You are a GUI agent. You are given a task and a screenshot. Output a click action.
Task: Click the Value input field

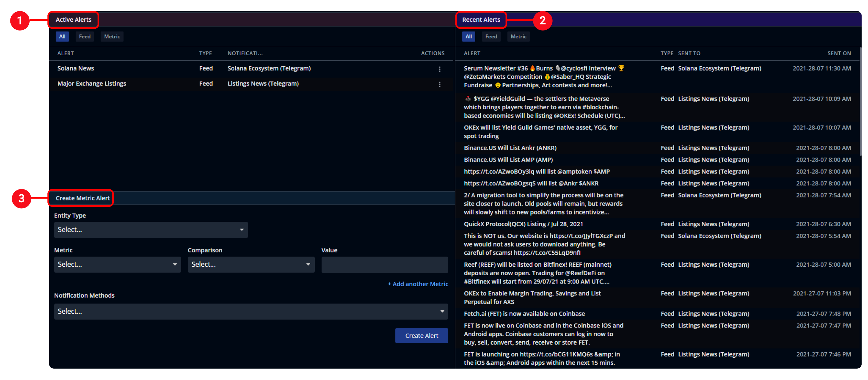pos(384,265)
